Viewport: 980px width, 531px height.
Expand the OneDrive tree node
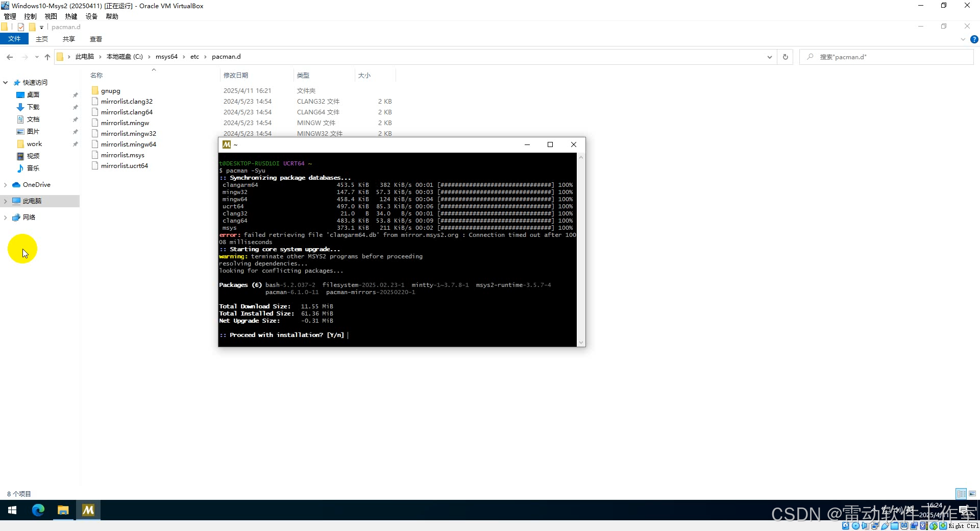[x=6, y=185]
